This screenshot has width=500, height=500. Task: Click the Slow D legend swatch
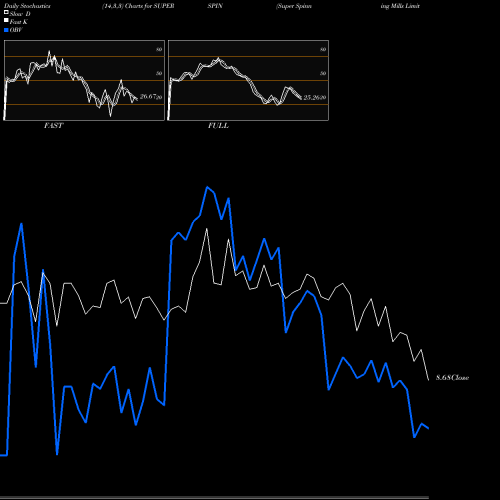(x=6, y=12)
